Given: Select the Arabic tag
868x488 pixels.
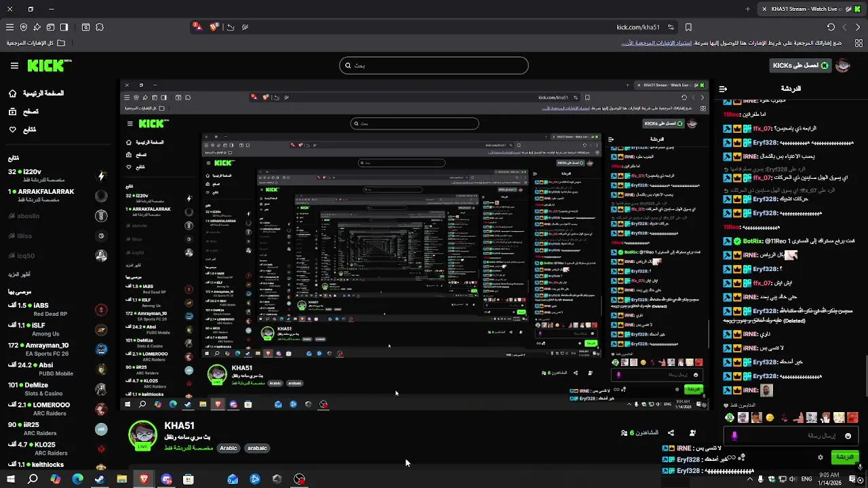Looking at the screenshot, I should (x=229, y=448).
